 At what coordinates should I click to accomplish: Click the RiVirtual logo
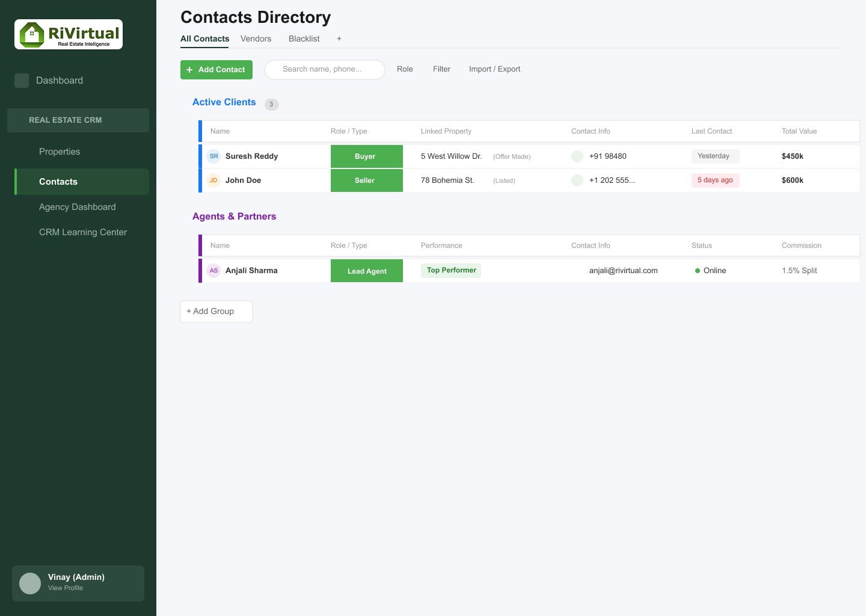69,34
